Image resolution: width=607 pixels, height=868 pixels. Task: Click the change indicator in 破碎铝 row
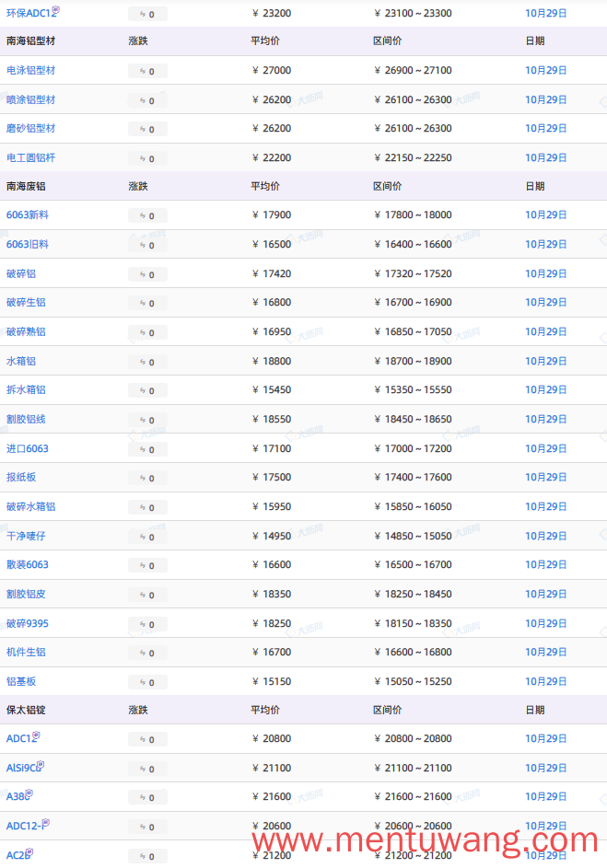[x=147, y=274]
